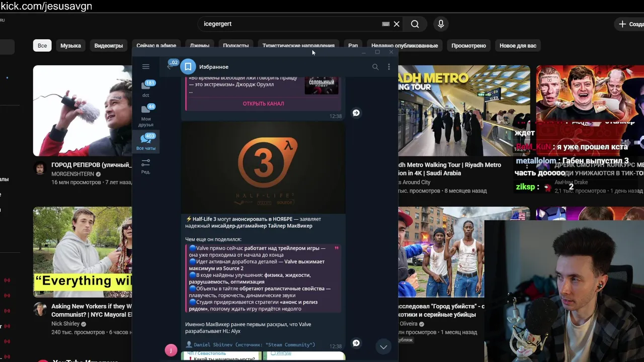The width and height of the screenshot is (644, 362).
Task: Open the on-screen keyboard icon in search
Action: (x=385, y=24)
